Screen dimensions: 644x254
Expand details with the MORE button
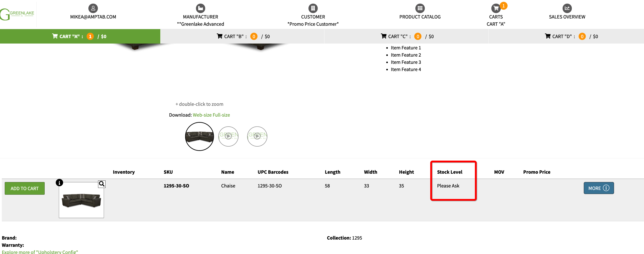pos(598,188)
